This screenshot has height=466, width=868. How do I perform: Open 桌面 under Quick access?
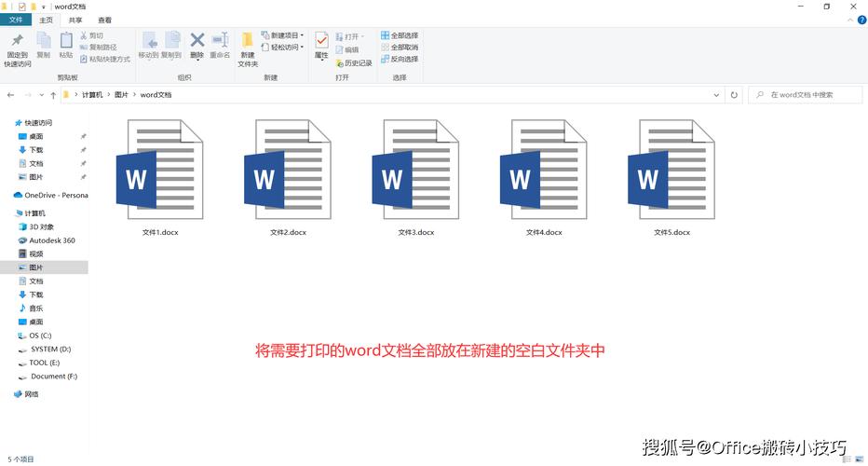coord(31,136)
